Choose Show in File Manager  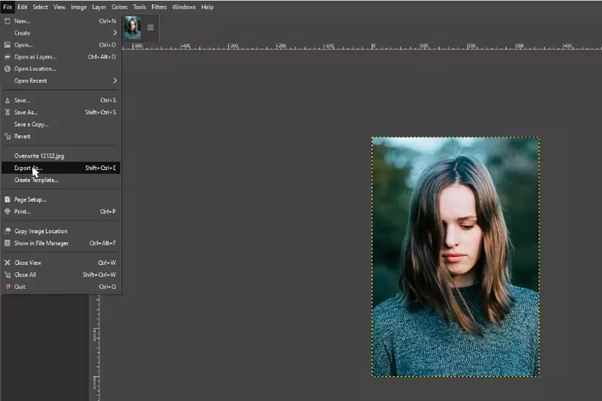[61, 243]
